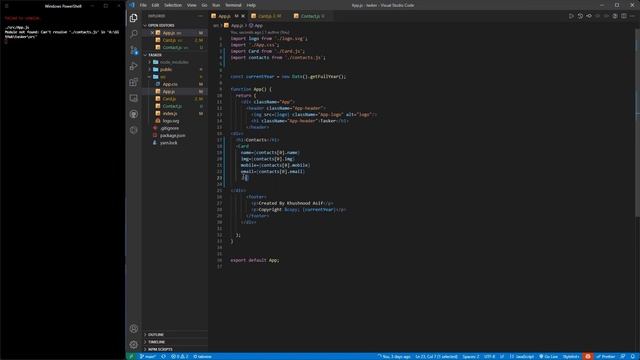Click the red status bar indicator icon
Screen dimensions: 640x360
[x=588, y=356]
